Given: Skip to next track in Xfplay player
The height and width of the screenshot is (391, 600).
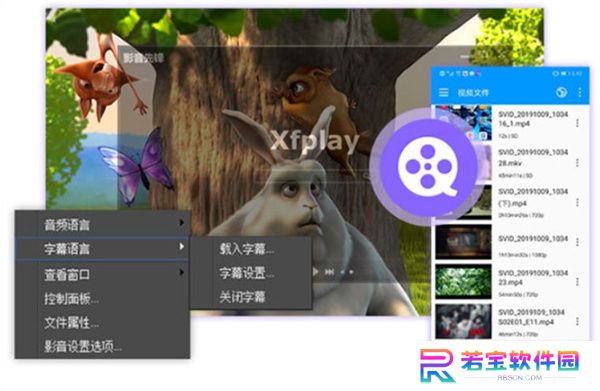Looking at the screenshot, I should click(x=329, y=272).
